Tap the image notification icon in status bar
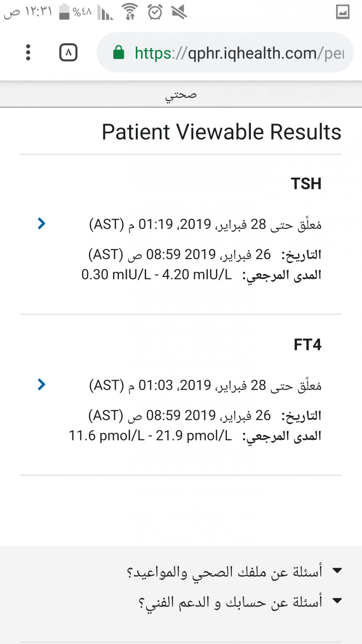The image size is (362, 644). coord(342,12)
